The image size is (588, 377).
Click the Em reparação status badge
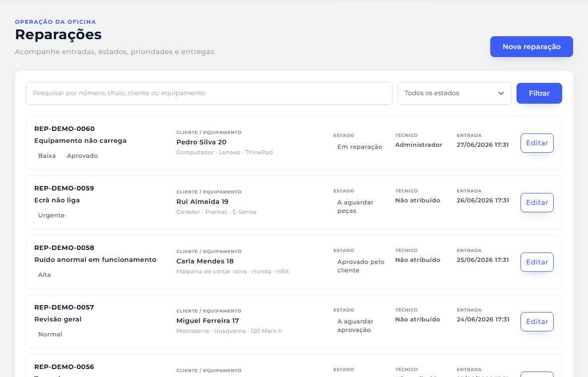tap(360, 147)
